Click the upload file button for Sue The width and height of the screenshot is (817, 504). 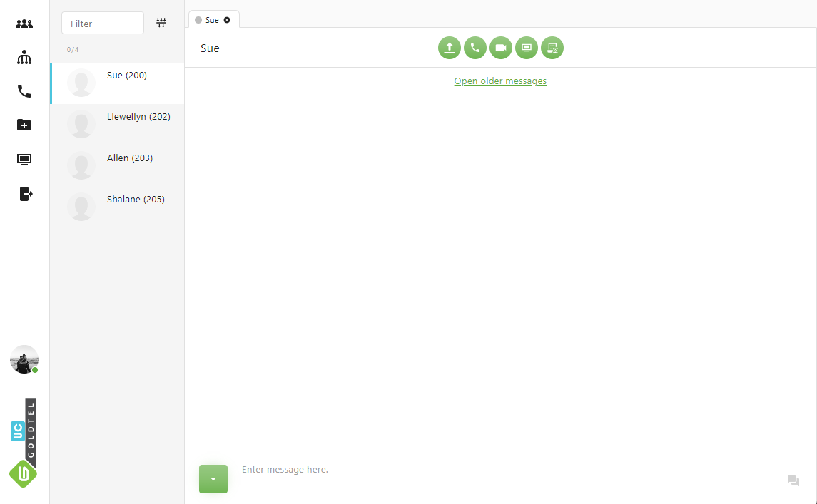coord(450,48)
